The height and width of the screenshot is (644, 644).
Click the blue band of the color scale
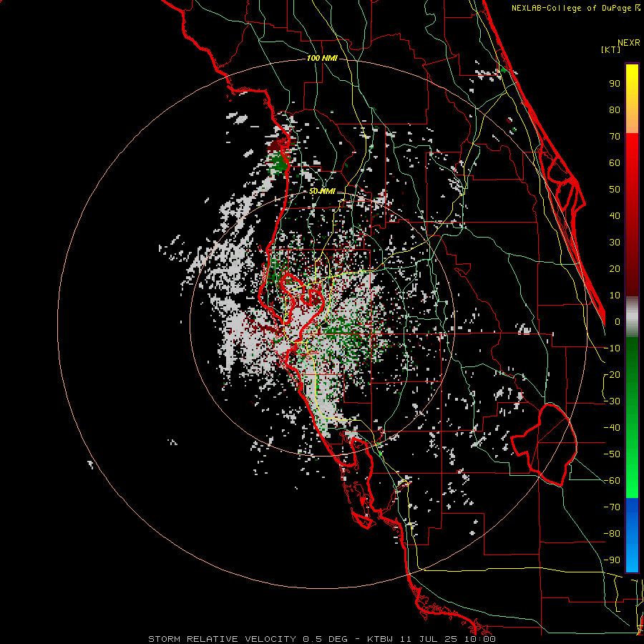tap(632, 535)
